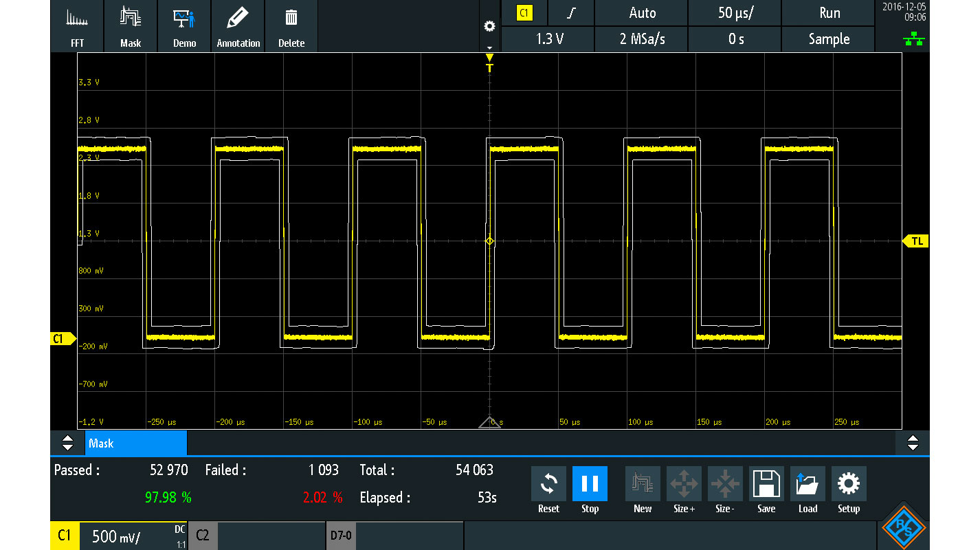The height and width of the screenshot is (550, 980).
Task: Enable the D7-0 digital channels
Action: [x=394, y=536]
